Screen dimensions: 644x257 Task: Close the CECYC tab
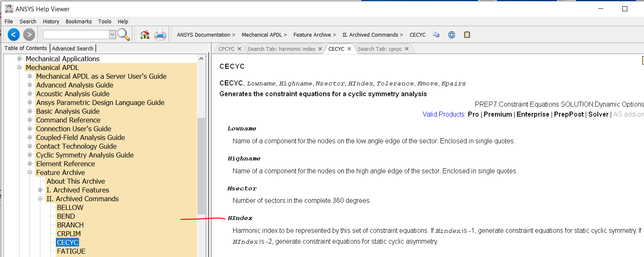pos(349,49)
